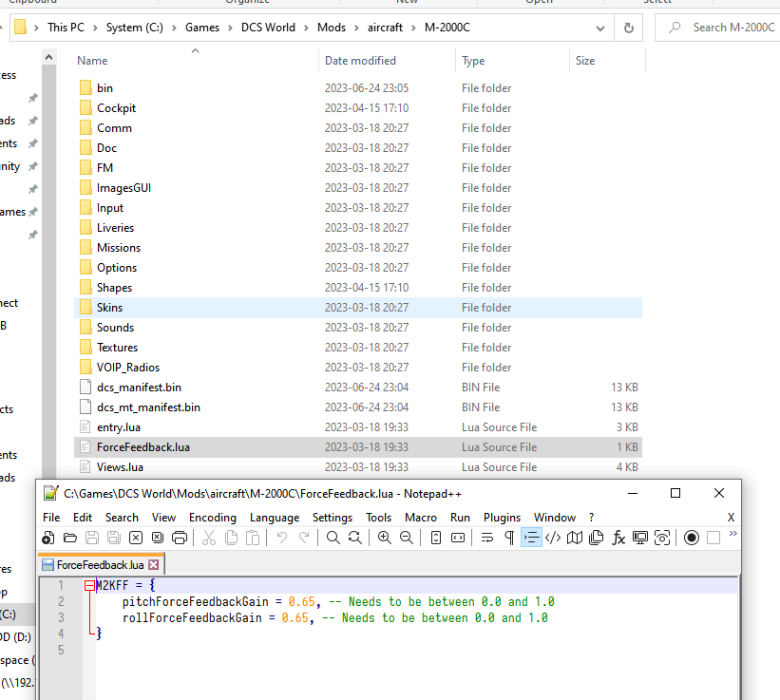The width and height of the screenshot is (780, 700).
Task: Open Macro menu in Notepad++
Action: click(421, 518)
